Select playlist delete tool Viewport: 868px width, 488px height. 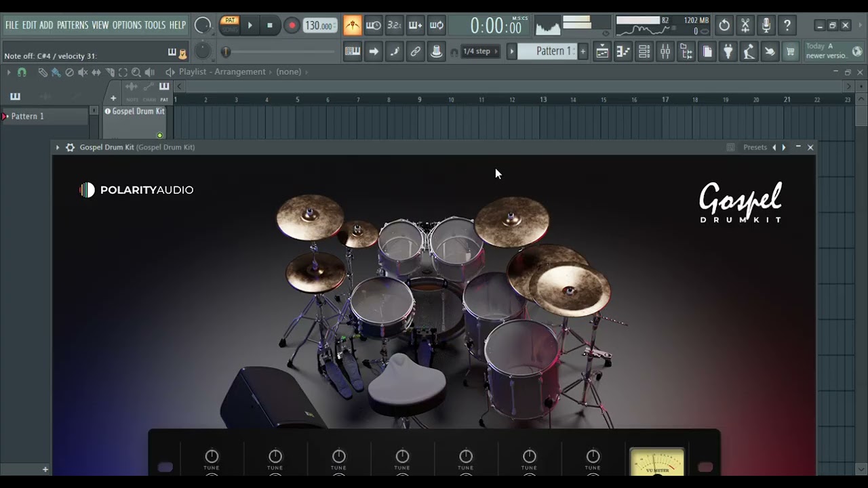point(69,72)
